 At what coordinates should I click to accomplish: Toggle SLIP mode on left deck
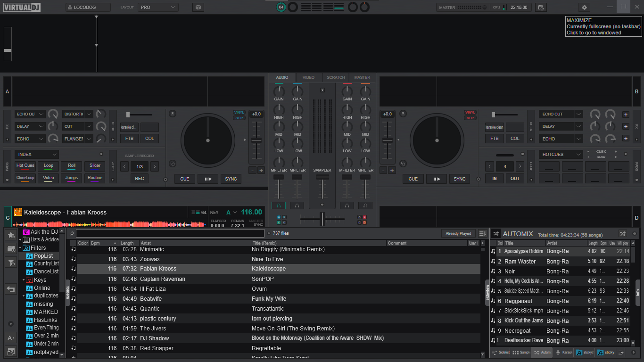[x=239, y=118]
